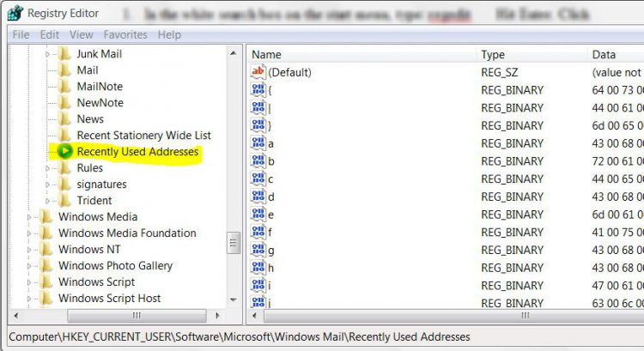The width and height of the screenshot is (644, 351).
Task: Click the Windows Media folder icon
Action: click(46, 217)
